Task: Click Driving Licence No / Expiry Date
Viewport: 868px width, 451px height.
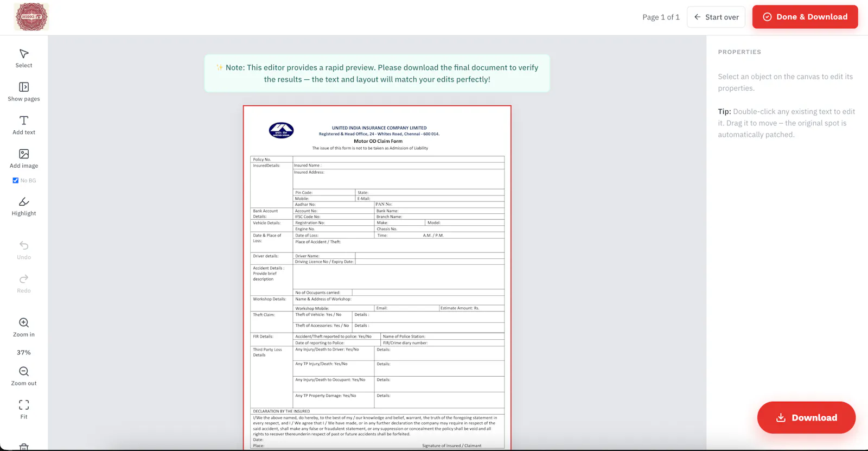Action: point(324,262)
